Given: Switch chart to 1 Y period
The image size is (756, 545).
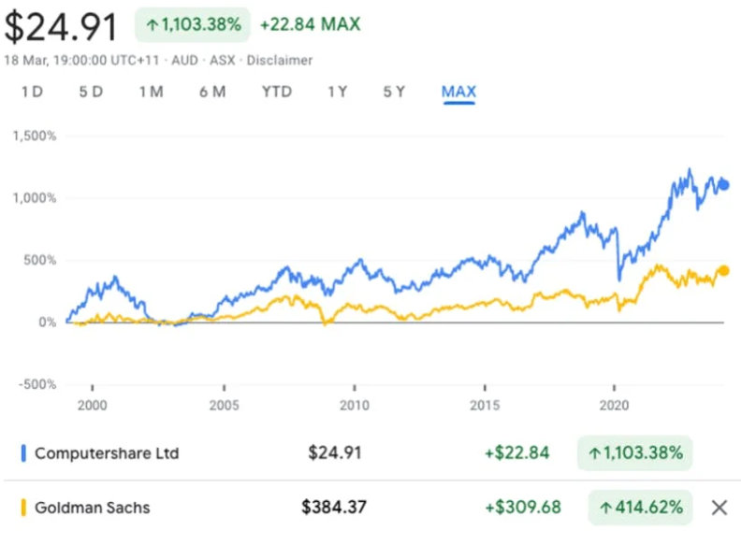Looking at the screenshot, I should coord(338,92).
